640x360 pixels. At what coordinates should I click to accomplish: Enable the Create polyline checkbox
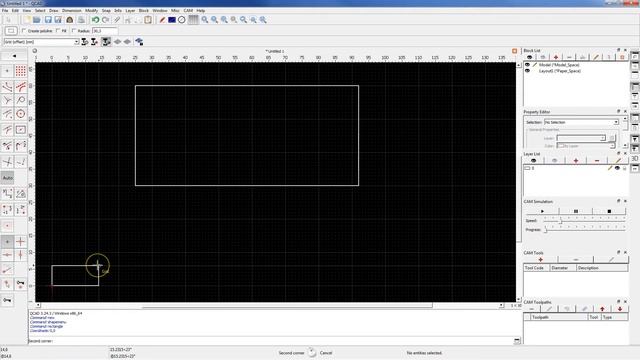tap(24, 31)
